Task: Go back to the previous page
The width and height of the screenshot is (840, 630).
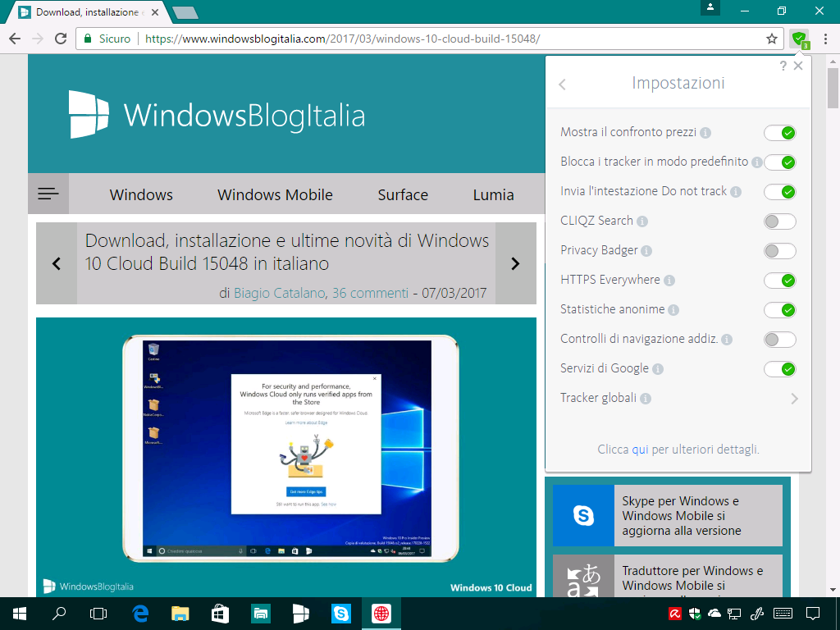Action: (x=15, y=39)
